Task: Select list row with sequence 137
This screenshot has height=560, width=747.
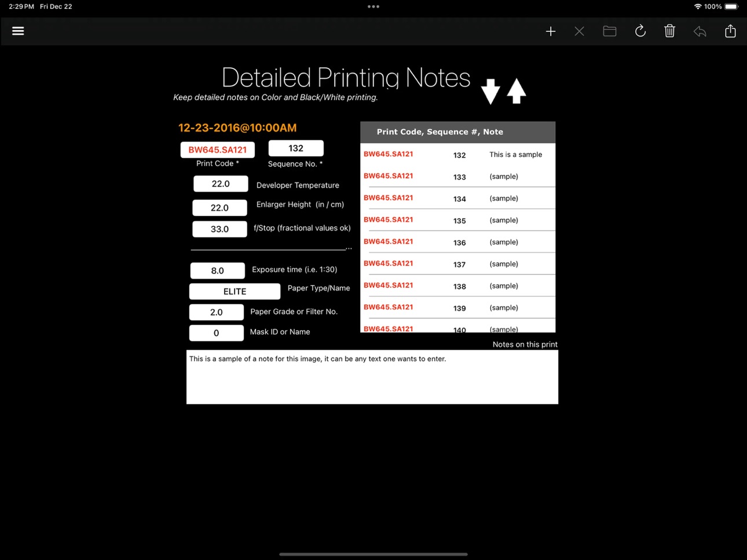Action: pyautogui.click(x=458, y=264)
